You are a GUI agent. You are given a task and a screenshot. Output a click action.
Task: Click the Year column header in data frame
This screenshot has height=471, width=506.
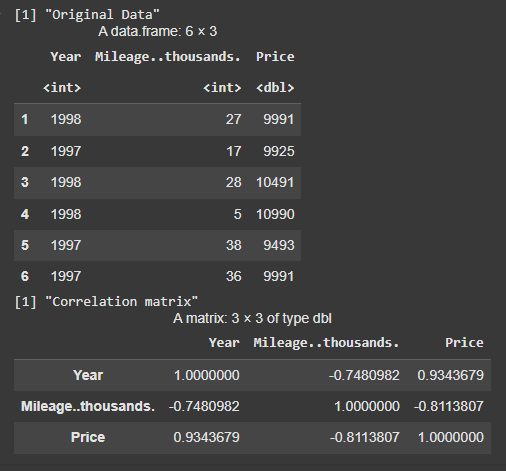tap(66, 57)
